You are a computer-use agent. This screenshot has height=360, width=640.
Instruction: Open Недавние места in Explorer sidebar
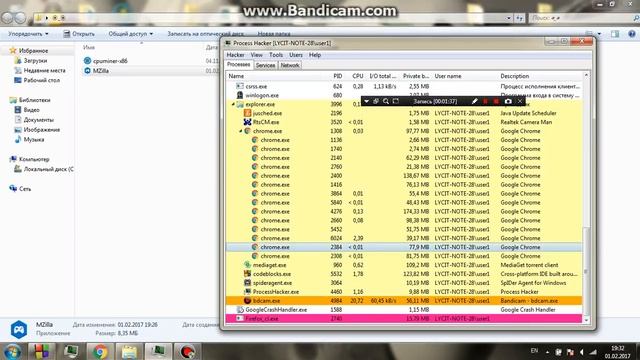click(40, 70)
